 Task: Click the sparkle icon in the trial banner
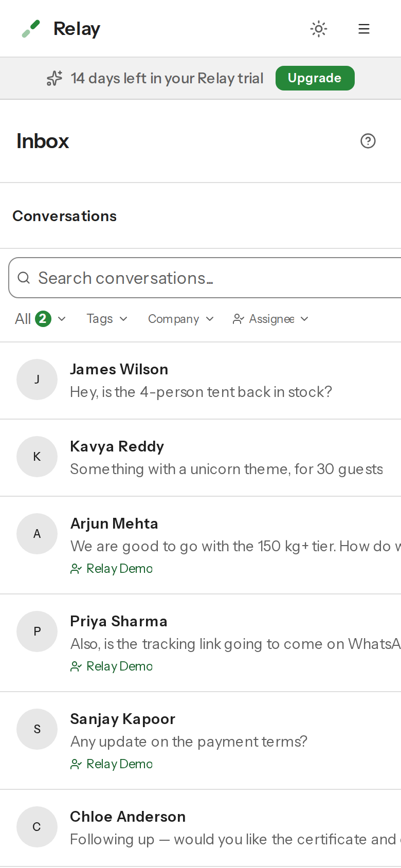(54, 78)
